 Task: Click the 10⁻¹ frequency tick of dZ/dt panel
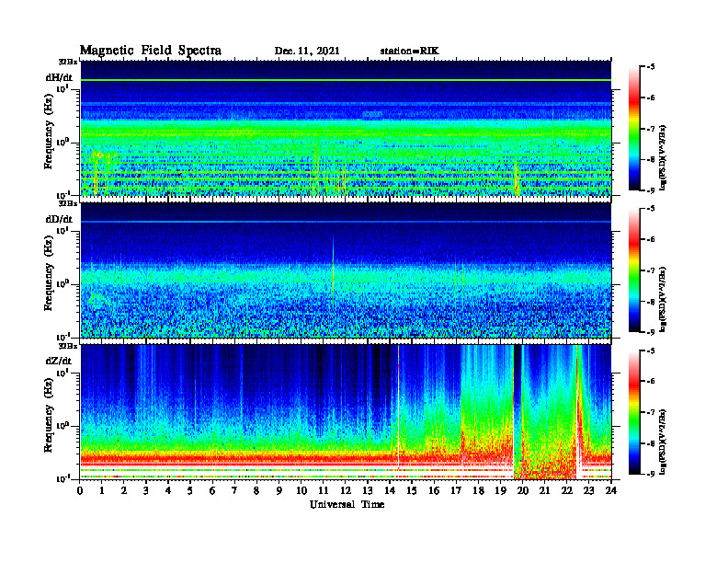pyautogui.click(x=64, y=478)
